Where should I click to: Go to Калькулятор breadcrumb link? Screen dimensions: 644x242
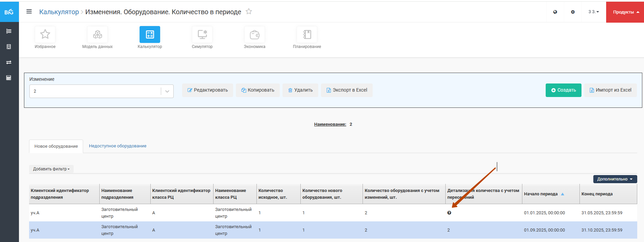59,12
